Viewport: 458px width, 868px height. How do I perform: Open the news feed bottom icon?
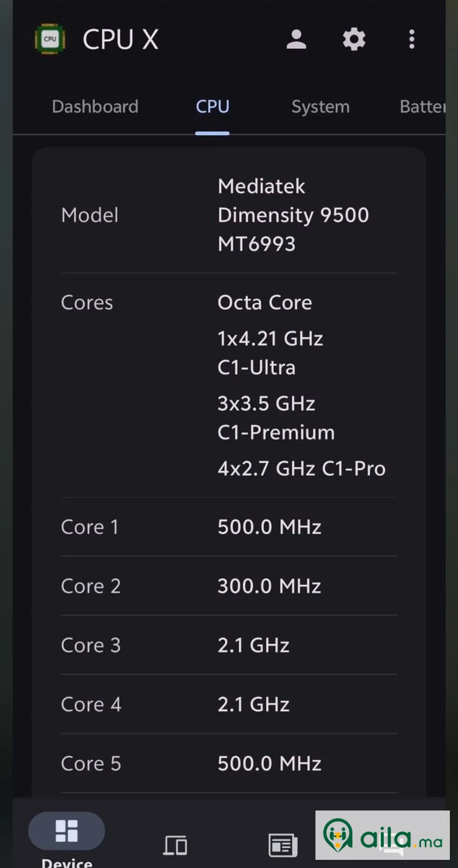tap(283, 845)
